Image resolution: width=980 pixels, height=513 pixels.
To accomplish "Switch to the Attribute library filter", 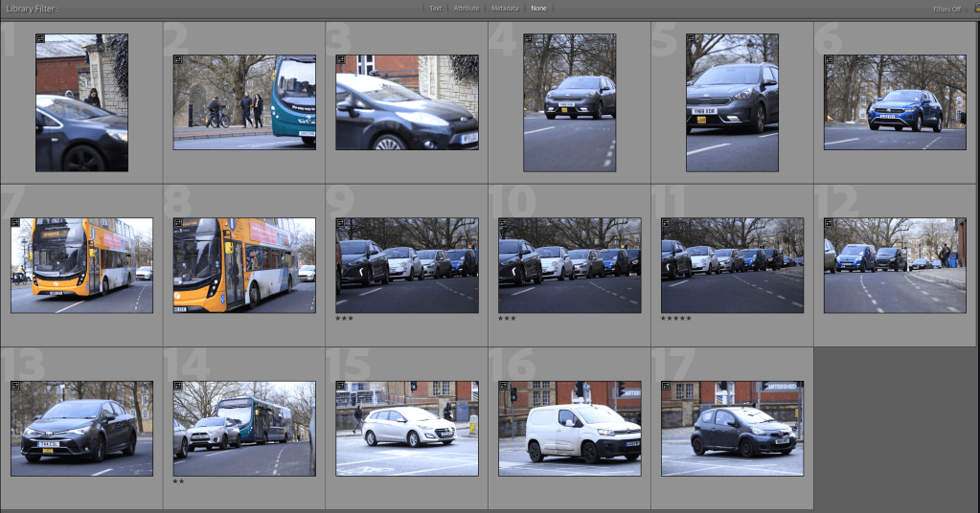I will point(467,9).
